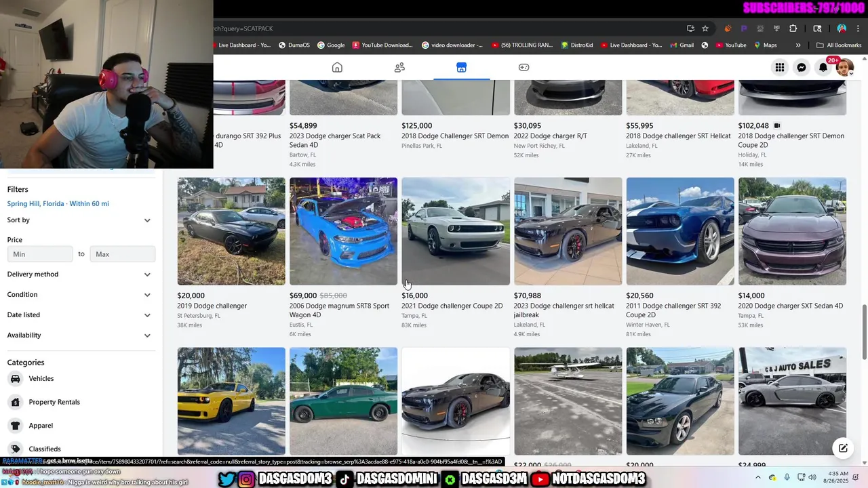Open the browser extensions puzzle icon
This screenshot has width=868, height=488.
(x=793, y=28)
